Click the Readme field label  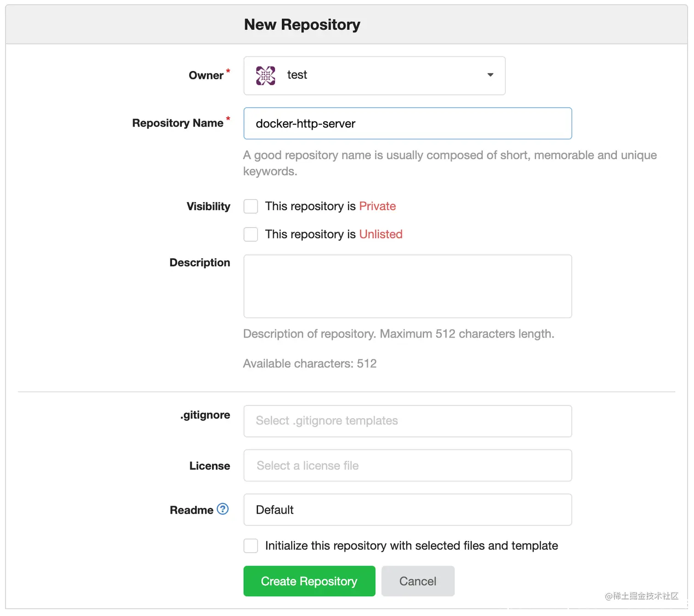191,510
